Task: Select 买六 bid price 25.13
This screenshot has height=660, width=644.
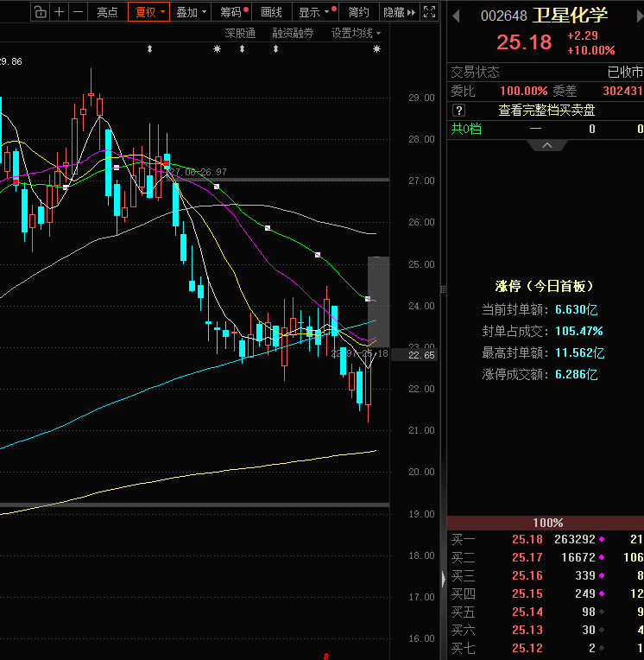Action: click(x=527, y=630)
